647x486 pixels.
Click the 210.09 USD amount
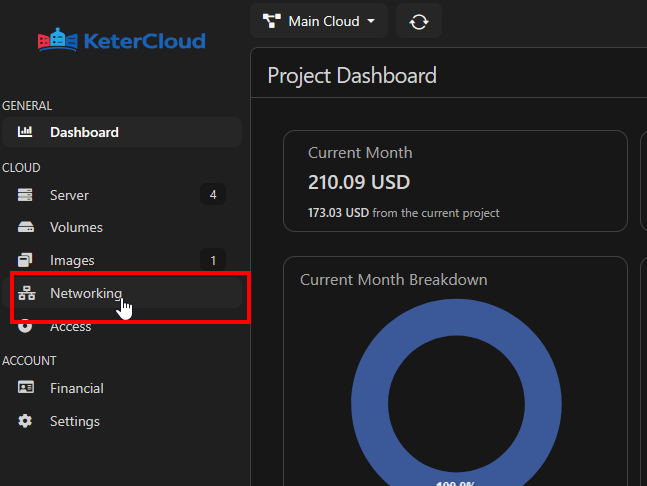click(359, 182)
